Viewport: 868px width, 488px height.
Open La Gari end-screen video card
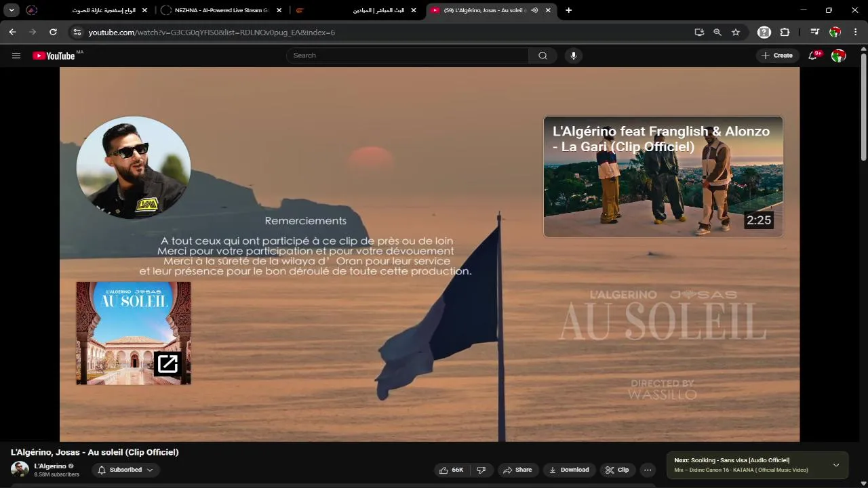(x=663, y=177)
